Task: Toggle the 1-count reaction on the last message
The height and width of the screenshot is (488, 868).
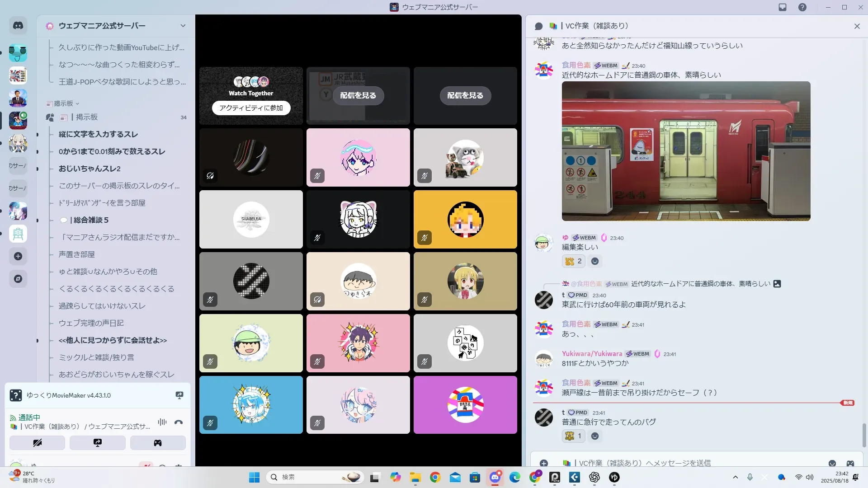Action: [x=574, y=436]
